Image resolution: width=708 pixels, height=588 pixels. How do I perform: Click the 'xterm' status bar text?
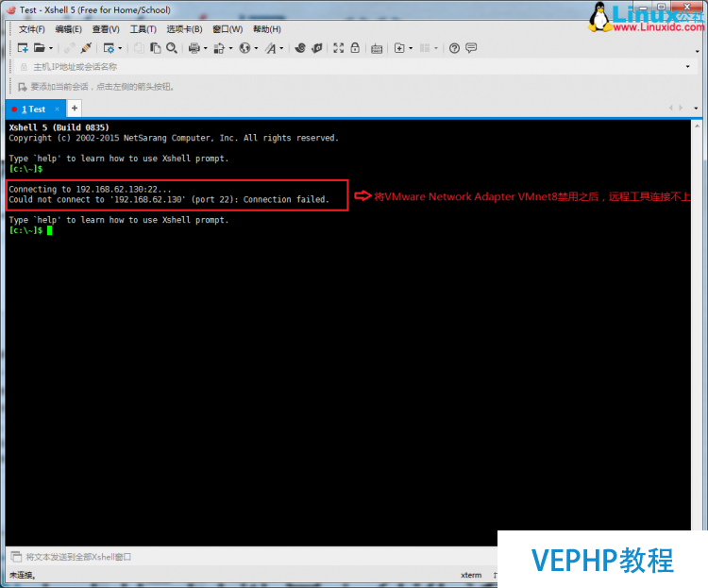pyautogui.click(x=471, y=575)
